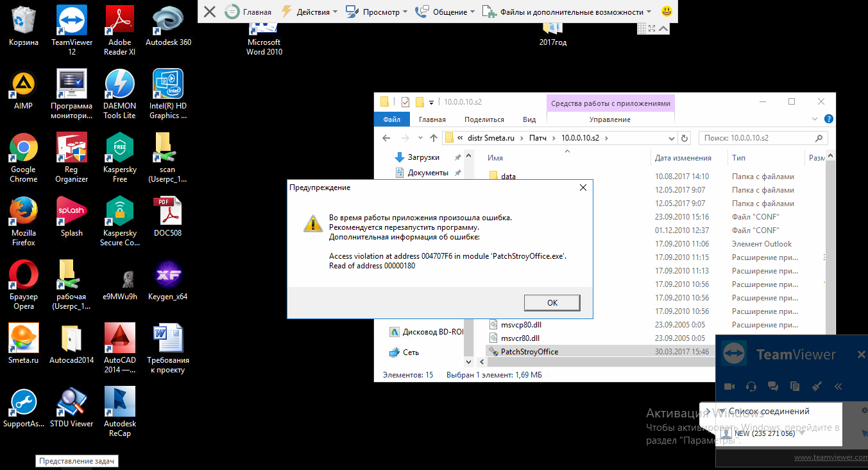Switch to the Поделиться ribbon tab

(x=484, y=119)
